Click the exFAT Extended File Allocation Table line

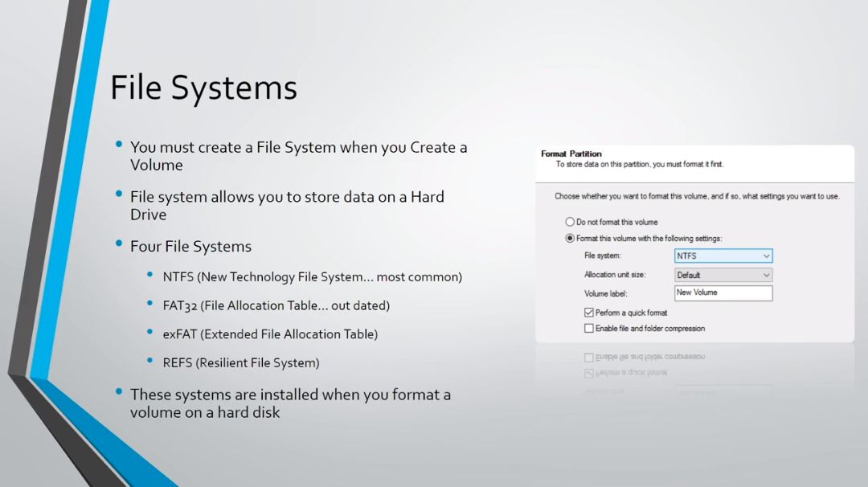[x=270, y=334]
